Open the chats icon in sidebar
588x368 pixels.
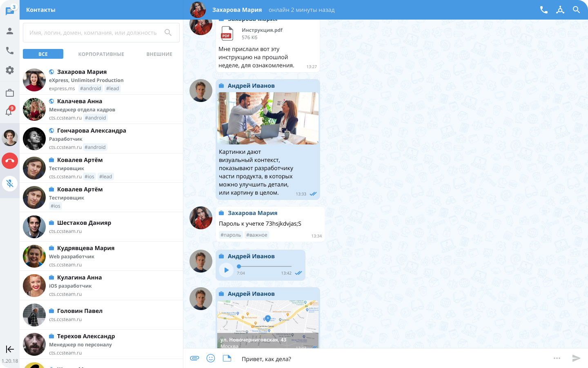tap(10, 11)
